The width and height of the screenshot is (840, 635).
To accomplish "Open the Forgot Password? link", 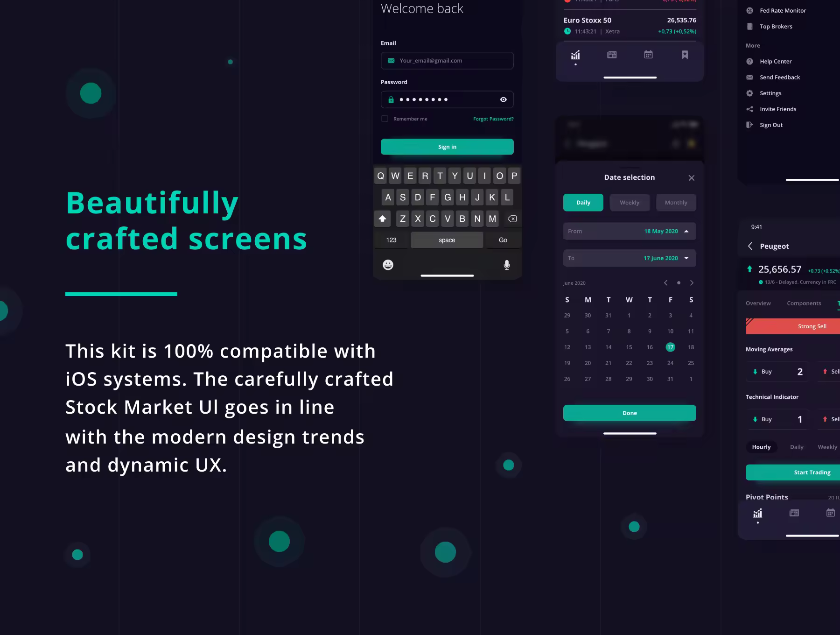I will 493,119.
